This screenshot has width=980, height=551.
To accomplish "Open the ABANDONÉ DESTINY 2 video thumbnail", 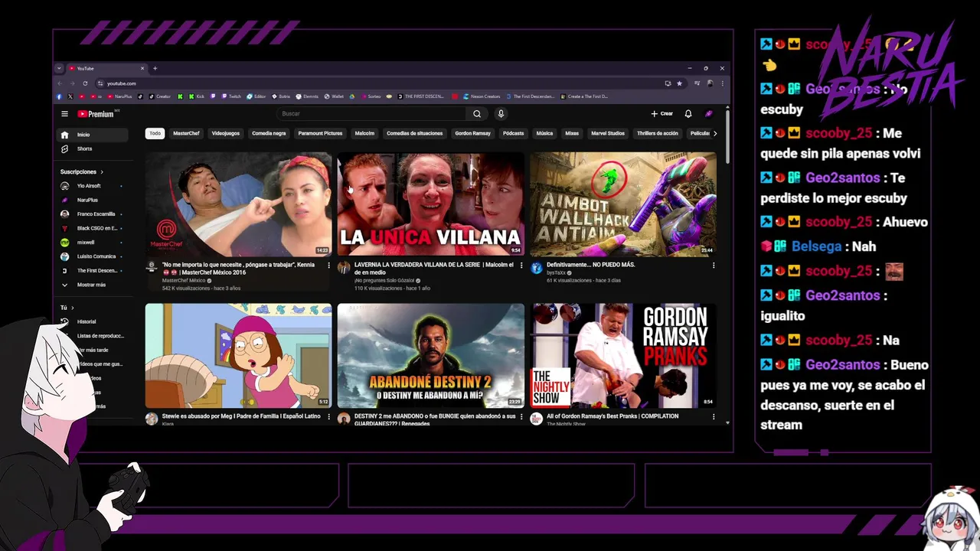I will 431,356.
